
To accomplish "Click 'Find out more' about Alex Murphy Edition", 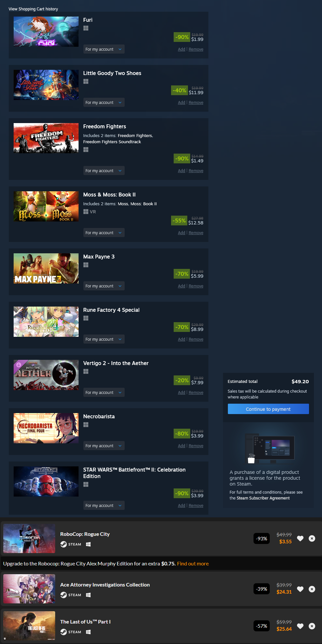I will [x=193, y=564].
